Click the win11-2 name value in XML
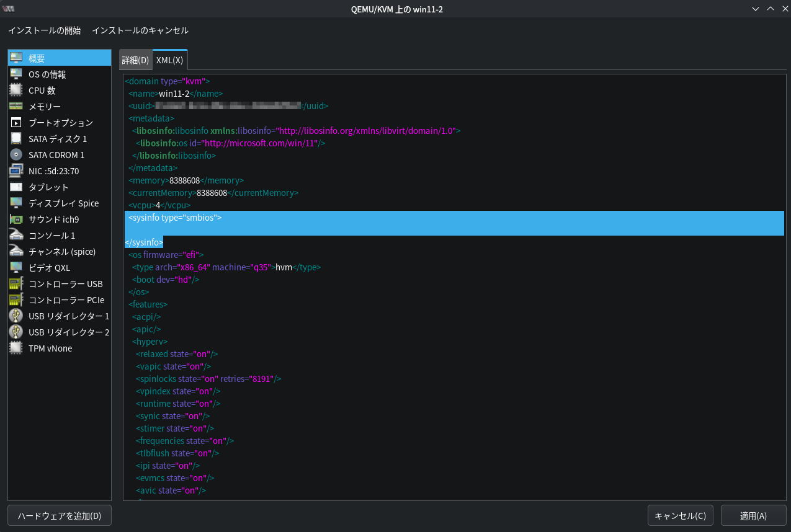Image resolution: width=791 pixels, height=532 pixels. coord(174,94)
